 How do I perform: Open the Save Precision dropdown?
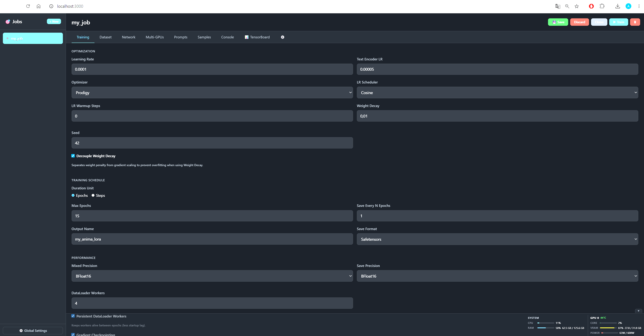(497, 276)
